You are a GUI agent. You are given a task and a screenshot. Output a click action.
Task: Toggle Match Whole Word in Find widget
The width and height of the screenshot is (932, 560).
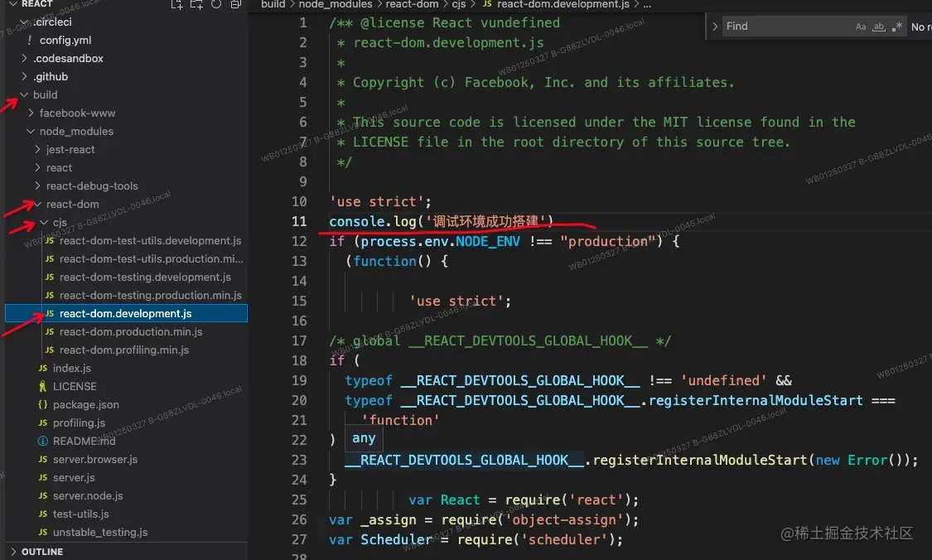pyautogui.click(x=878, y=27)
